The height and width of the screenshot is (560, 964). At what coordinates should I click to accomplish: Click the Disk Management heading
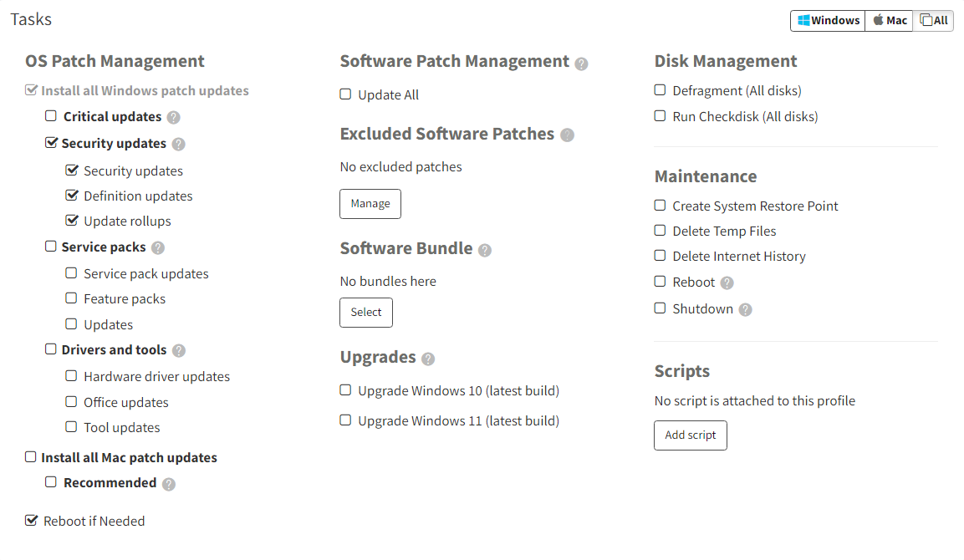[x=726, y=62]
